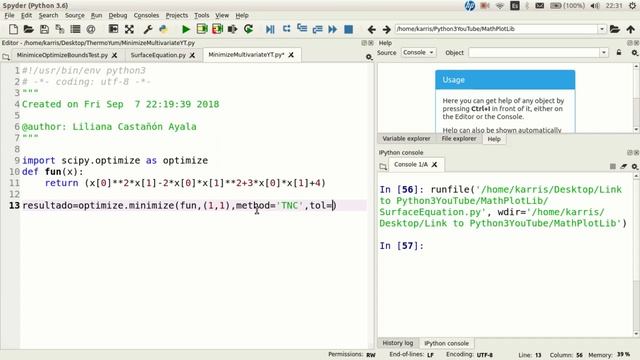Viewport: 640px width, 360px height.
Task: Open the file list/outline toolbar icon
Action: [x=75, y=29]
